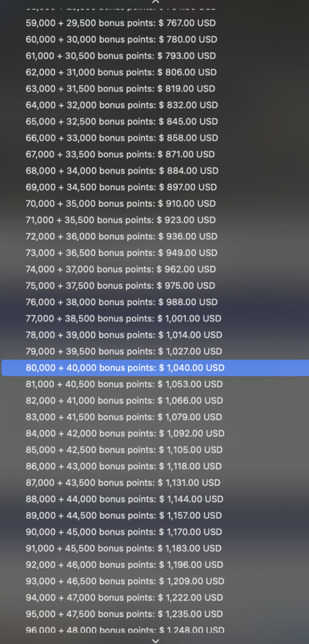Image resolution: width=309 pixels, height=644 pixels.
Task: Select 65,000 + 32,500 bonus points
Action: (155, 121)
